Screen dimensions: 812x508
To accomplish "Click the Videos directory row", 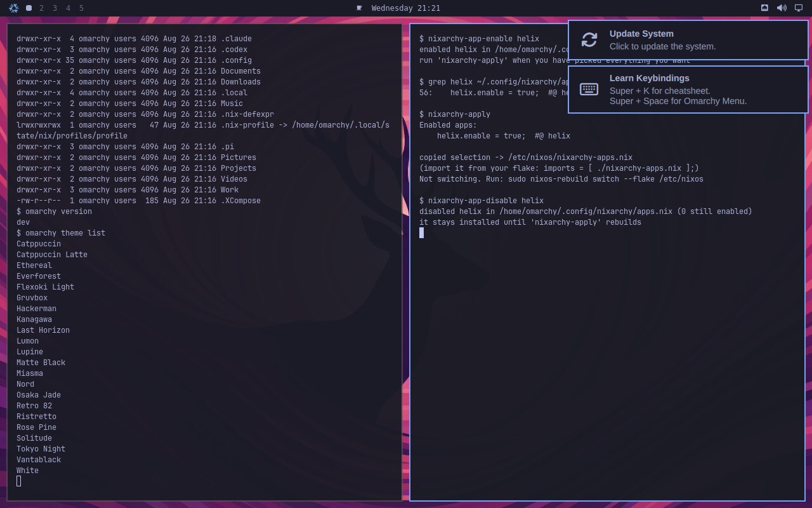I will (132, 179).
